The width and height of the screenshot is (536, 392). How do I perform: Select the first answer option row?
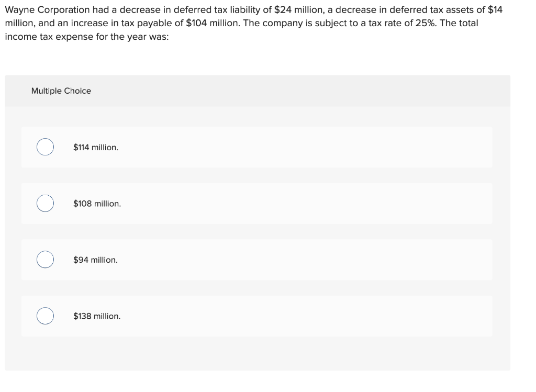256,147
